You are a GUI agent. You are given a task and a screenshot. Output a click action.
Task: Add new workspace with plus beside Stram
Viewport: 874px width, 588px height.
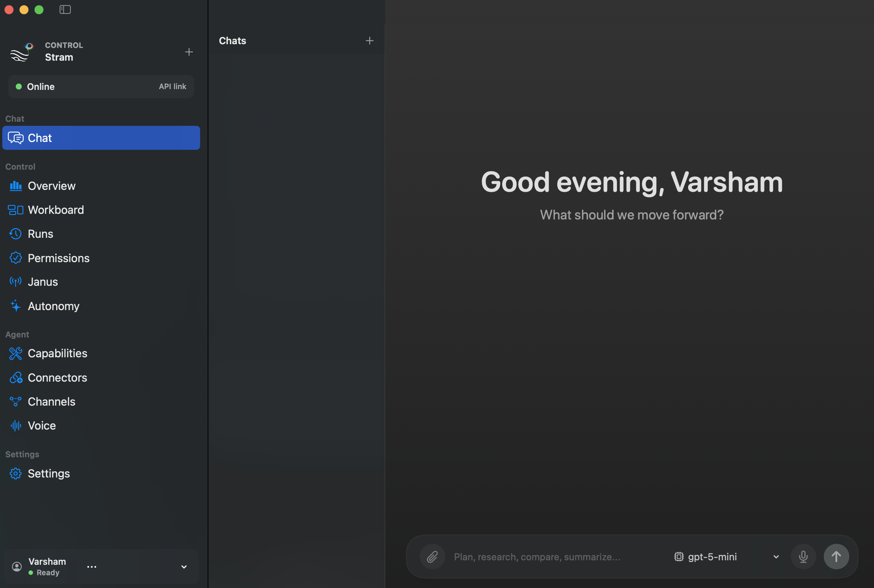[189, 52]
